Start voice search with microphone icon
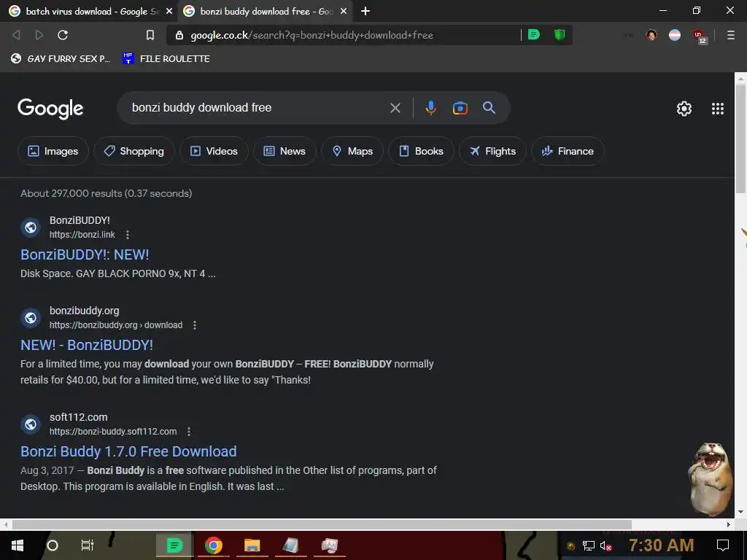Screen dimensions: 747x560 (430, 108)
